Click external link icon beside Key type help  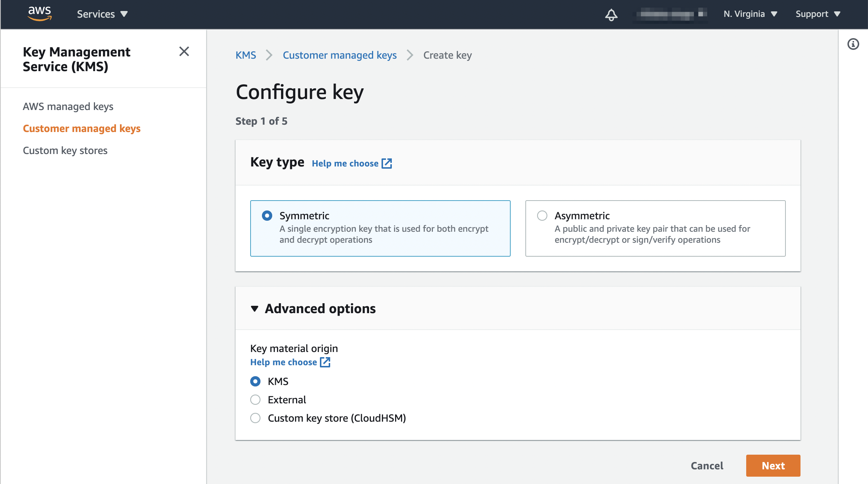coord(387,164)
